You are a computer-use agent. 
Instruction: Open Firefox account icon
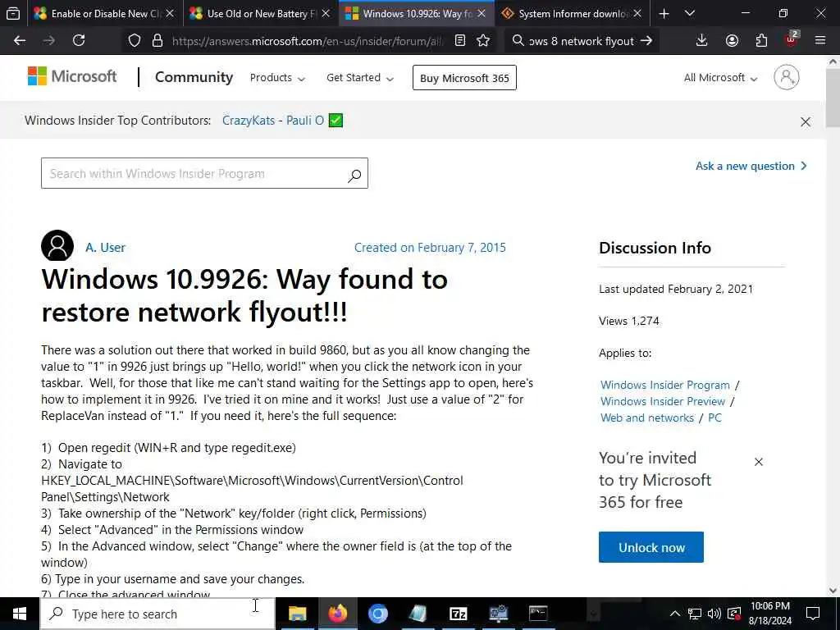tap(732, 41)
